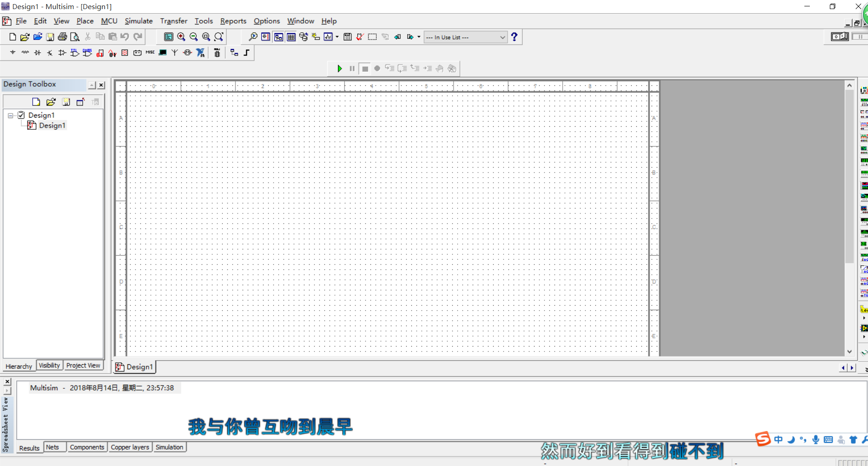Place a Transistor component
The height and width of the screenshot is (466, 868).
tap(50, 53)
